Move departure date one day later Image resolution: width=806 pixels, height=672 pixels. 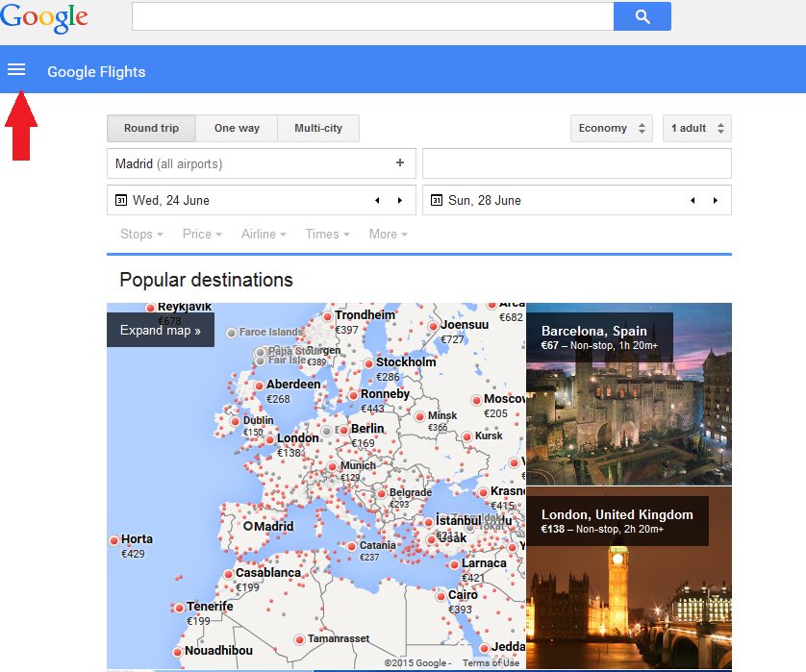(400, 200)
